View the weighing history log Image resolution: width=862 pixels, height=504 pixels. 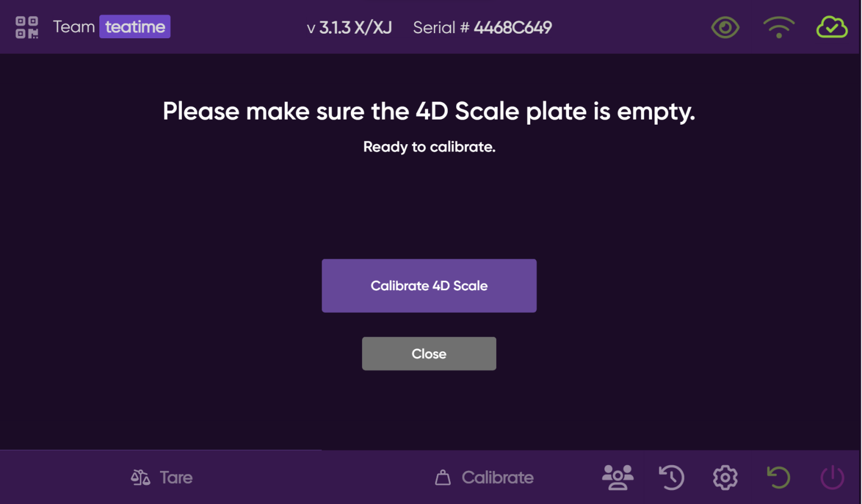pyautogui.click(x=672, y=477)
